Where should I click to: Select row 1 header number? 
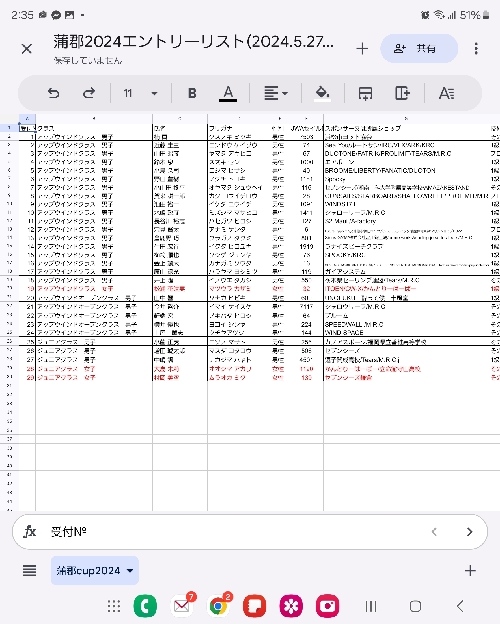(9, 128)
